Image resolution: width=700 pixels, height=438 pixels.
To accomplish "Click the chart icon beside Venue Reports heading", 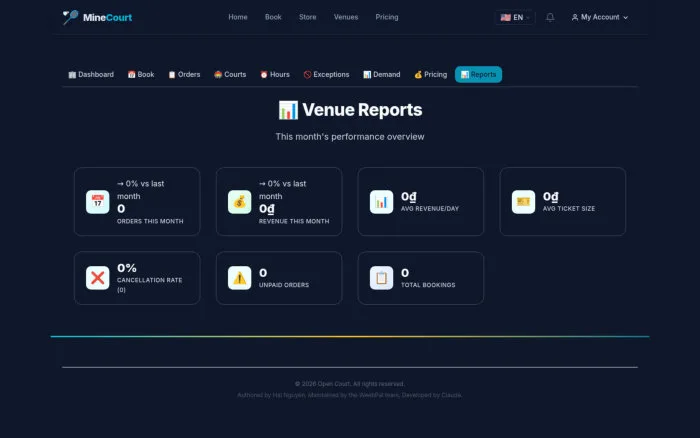I will click(x=288, y=110).
